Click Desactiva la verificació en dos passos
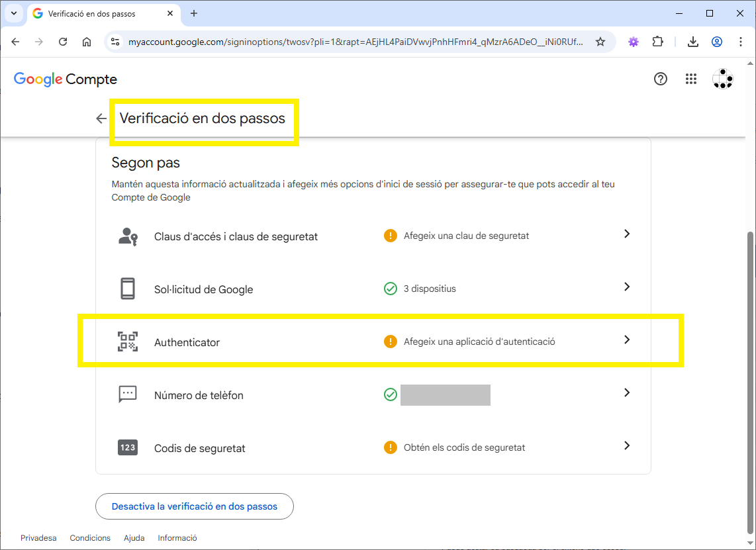Image resolution: width=756 pixels, height=550 pixels. pos(194,506)
